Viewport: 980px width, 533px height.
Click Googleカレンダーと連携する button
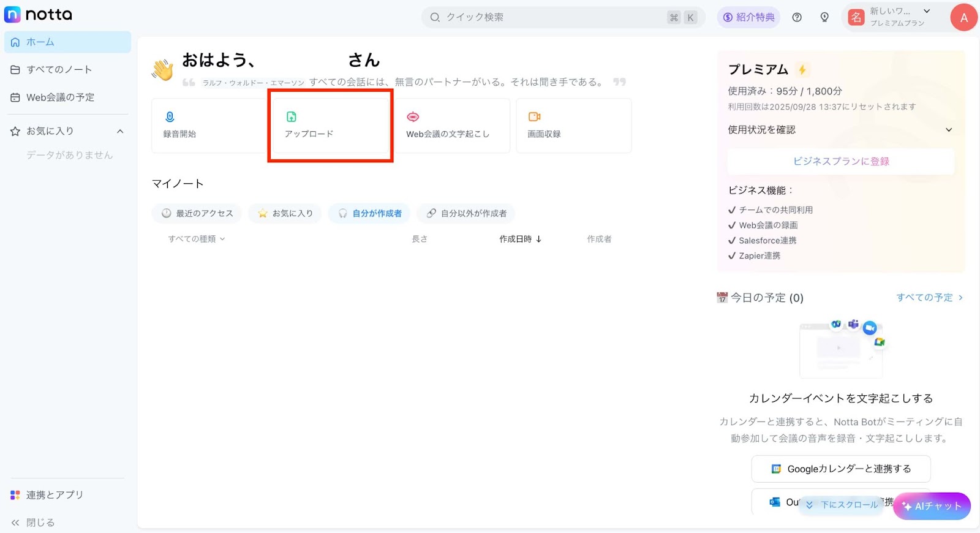coord(841,469)
